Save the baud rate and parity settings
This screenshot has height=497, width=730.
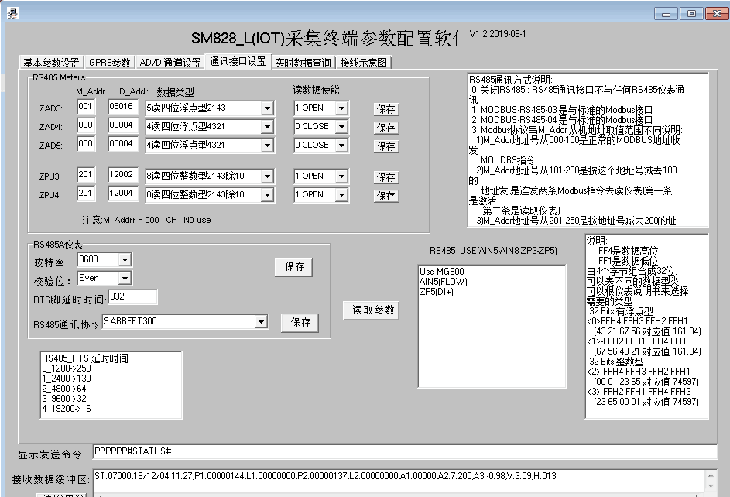point(293,267)
